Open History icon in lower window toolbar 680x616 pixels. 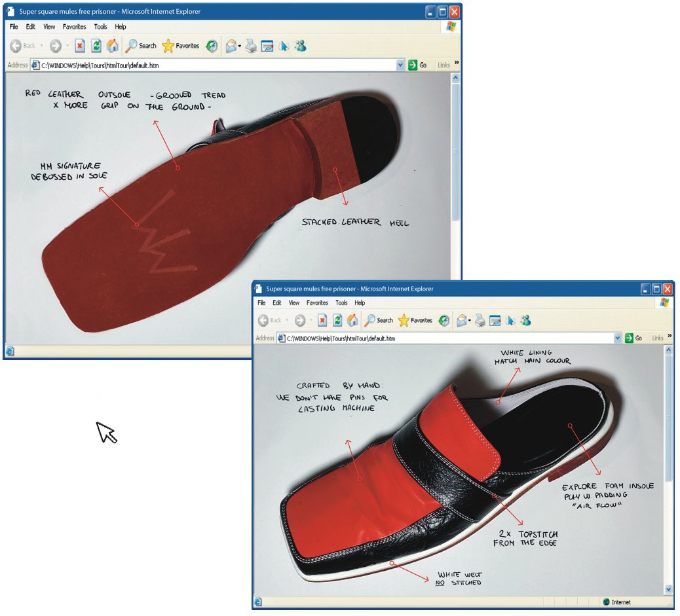click(444, 320)
